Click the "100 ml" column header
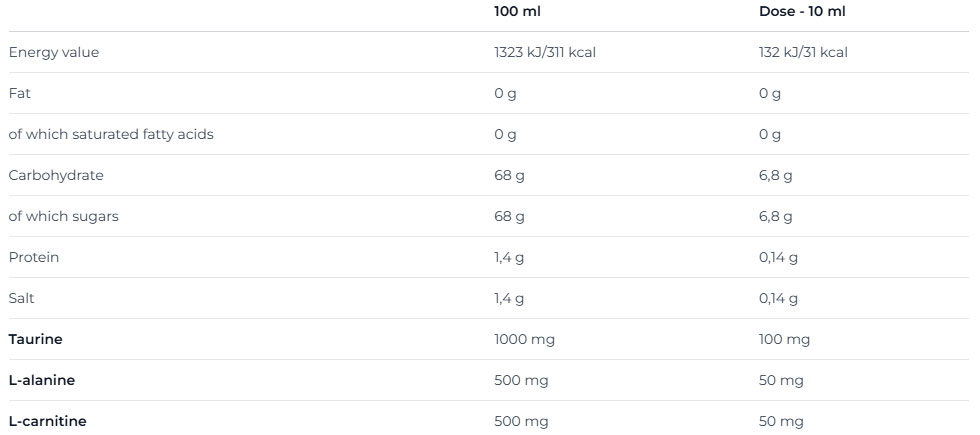The image size is (980, 435). coord(517,11)
